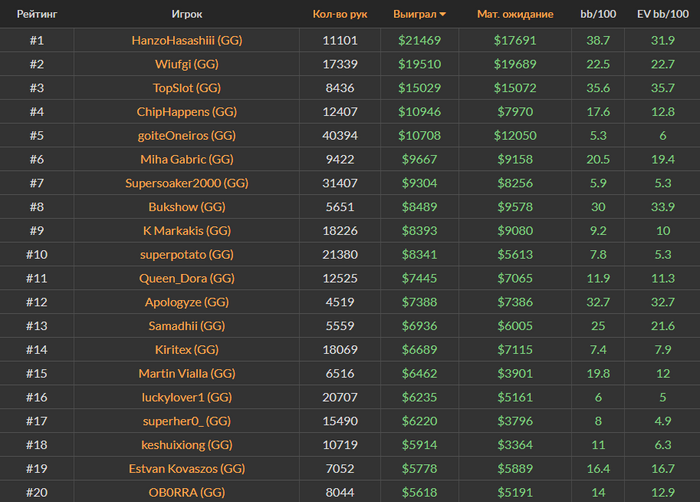The width and height of the screenshot is (700, 502).
Task: Open HanzoHasashiii (GG) player profile
Action: click(187, 41)
